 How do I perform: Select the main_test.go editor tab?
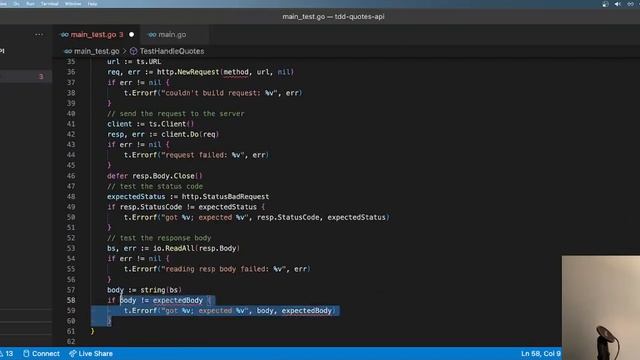pyautogui.click(x=96, y=35)
